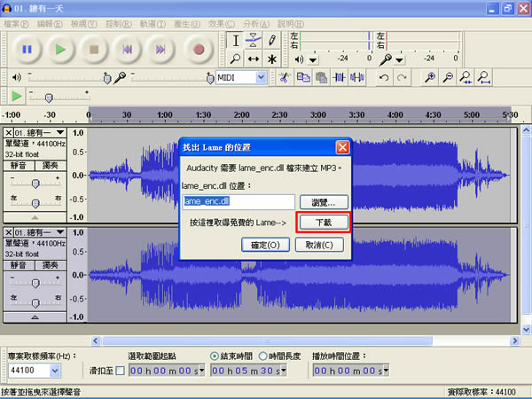The image size is (532, 399).
Task: Open project sample rate 44100 dropdown
Action: (55, 371)
